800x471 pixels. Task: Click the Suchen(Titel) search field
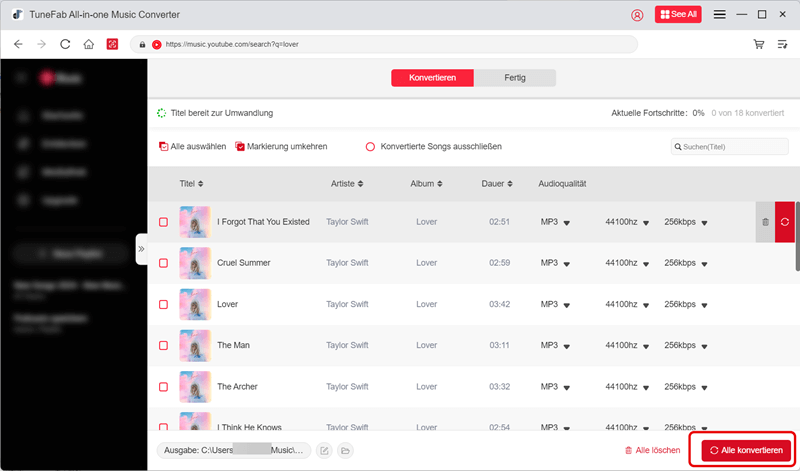pos(730,147)
